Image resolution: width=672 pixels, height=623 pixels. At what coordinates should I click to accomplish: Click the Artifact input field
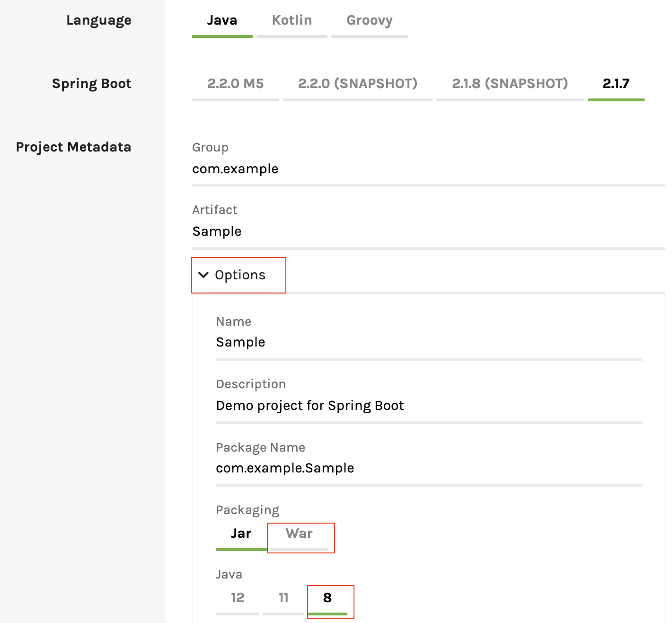(428, 231)
